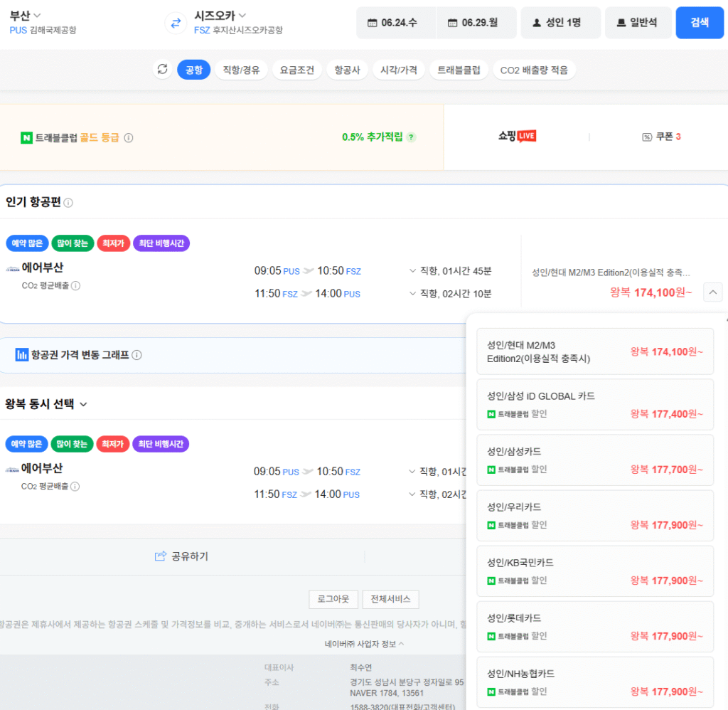Swap departure and arrival airports
Screen dimensions: 728x710
[x=176, y=23]
